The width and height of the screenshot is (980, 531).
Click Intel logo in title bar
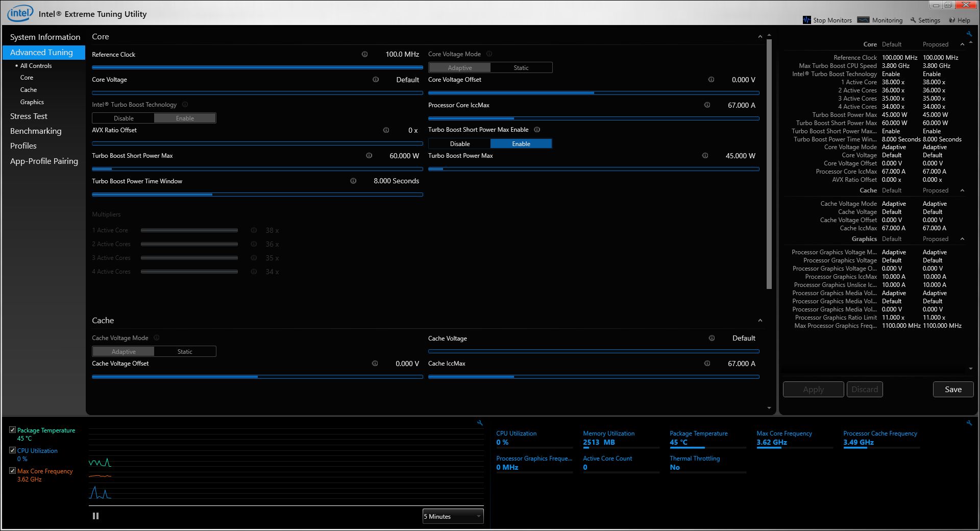coord(20,13)
